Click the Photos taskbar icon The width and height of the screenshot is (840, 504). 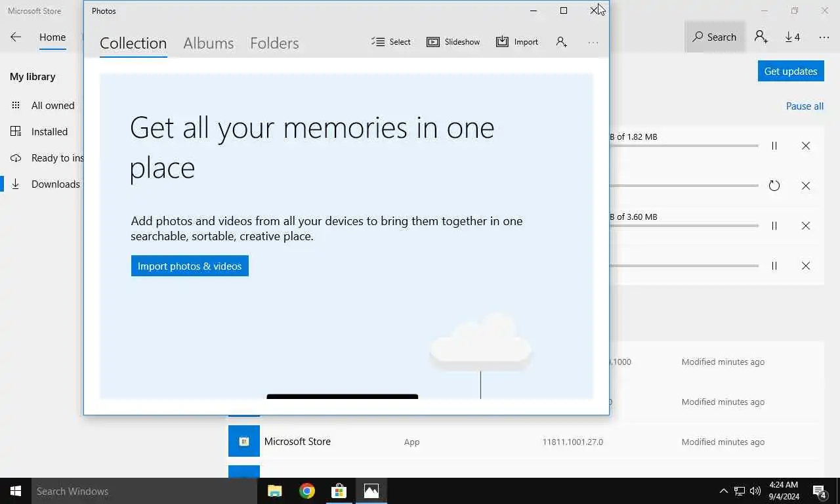tap(371, 491)
